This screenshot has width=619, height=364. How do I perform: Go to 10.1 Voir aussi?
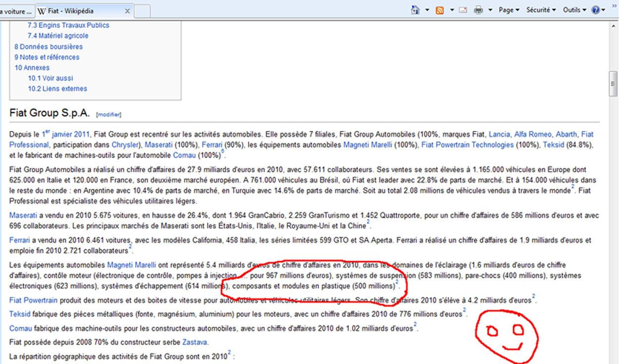[x=50, y=78]
